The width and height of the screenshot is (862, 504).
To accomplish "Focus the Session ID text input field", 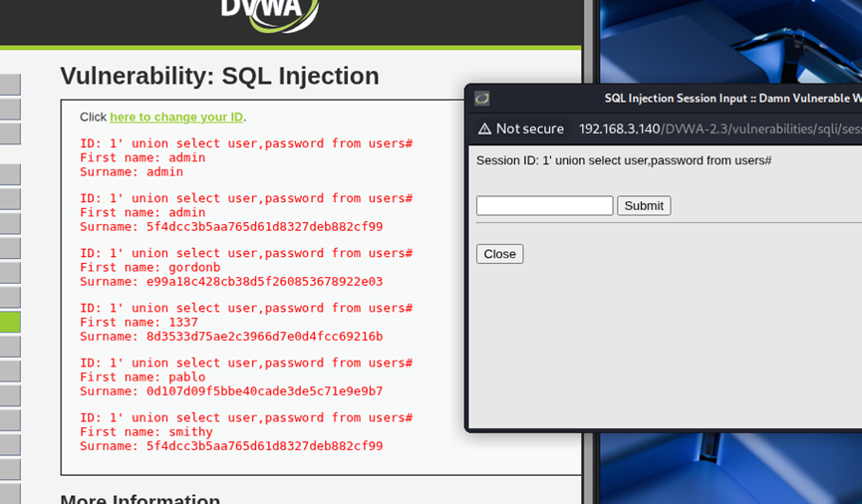I will click(545, 205).
